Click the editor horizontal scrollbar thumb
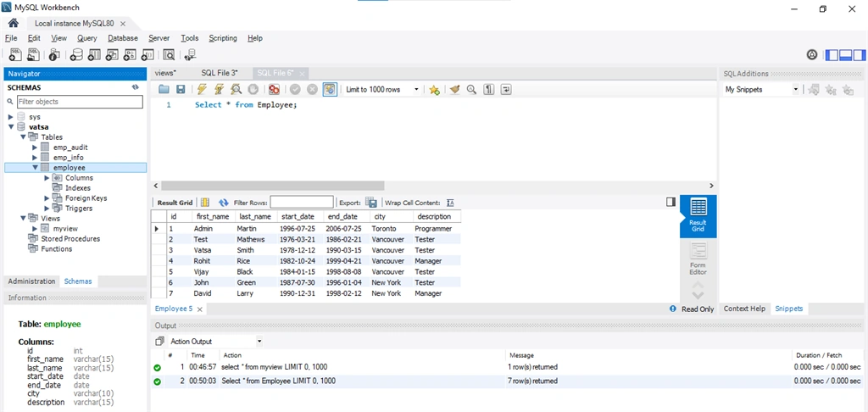868x412 pixels. point(272,186)
